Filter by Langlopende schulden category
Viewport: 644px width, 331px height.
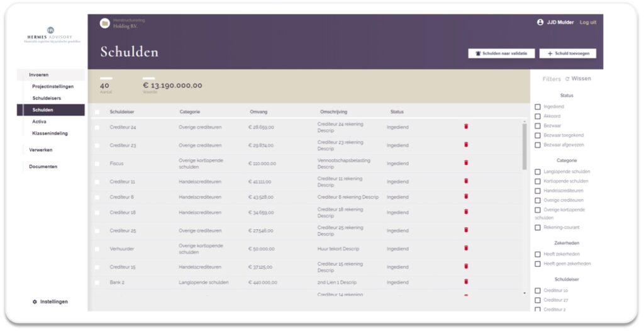[x=538, y=172]
